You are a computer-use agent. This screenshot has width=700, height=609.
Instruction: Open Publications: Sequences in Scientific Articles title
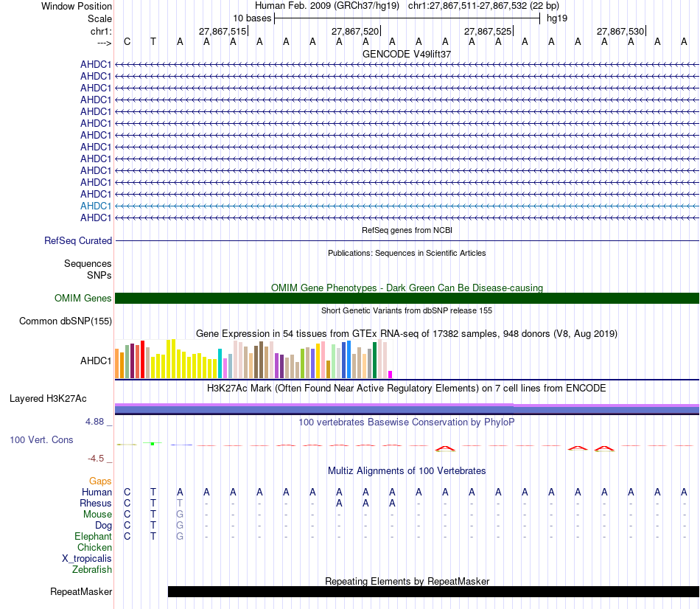click(407, 253)
